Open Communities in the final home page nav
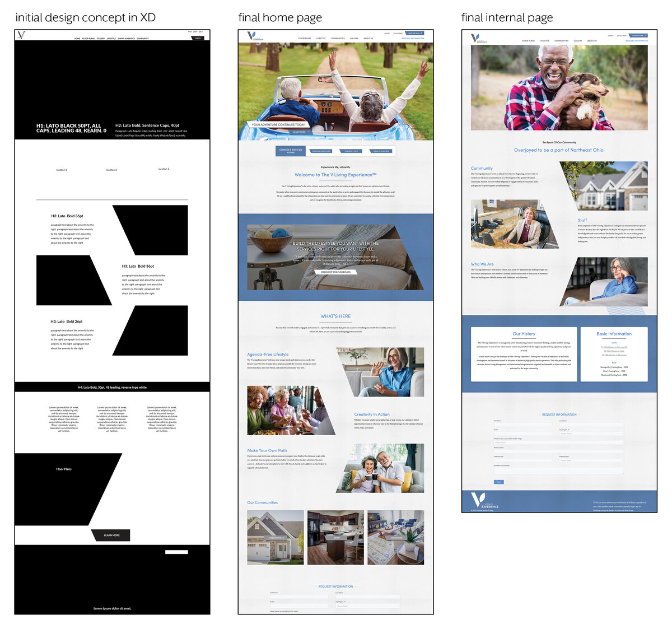672x638 pixels. (338, 39)
